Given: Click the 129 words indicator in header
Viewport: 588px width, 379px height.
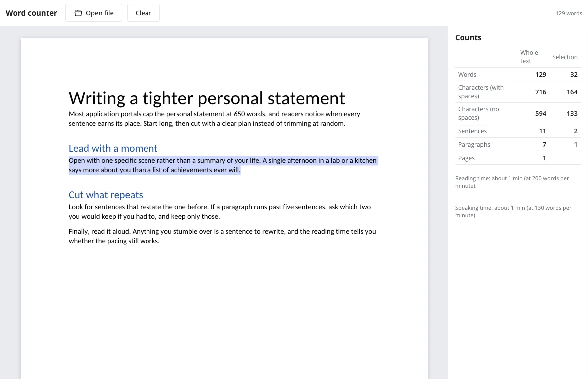Looking at the screenshot, I should [x=569, y=13].
